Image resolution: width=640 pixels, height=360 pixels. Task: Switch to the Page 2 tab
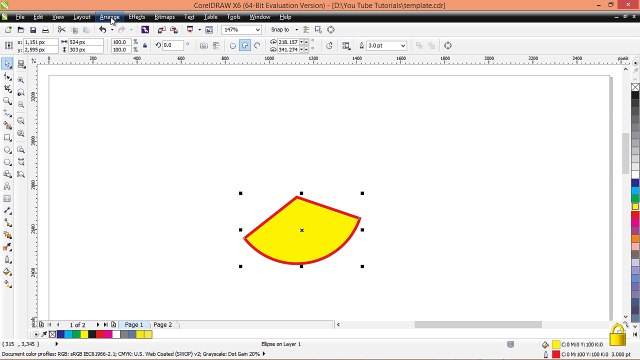[x=163, y=324]
